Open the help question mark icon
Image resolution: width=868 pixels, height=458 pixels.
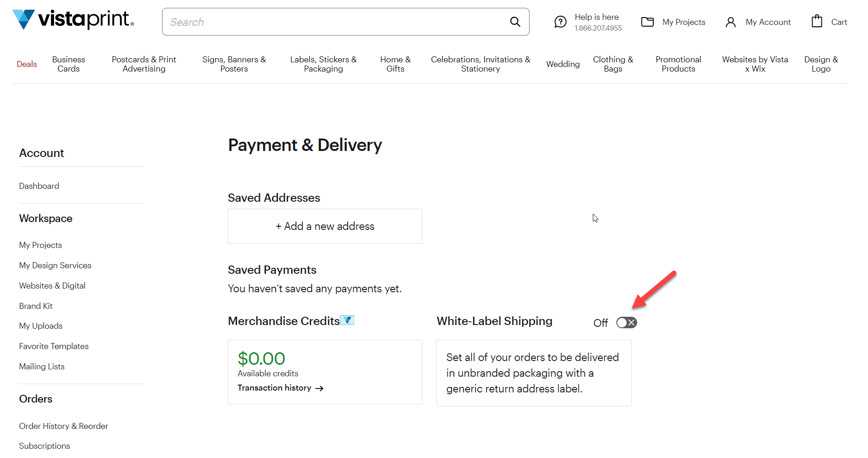(x=560, y=22)
